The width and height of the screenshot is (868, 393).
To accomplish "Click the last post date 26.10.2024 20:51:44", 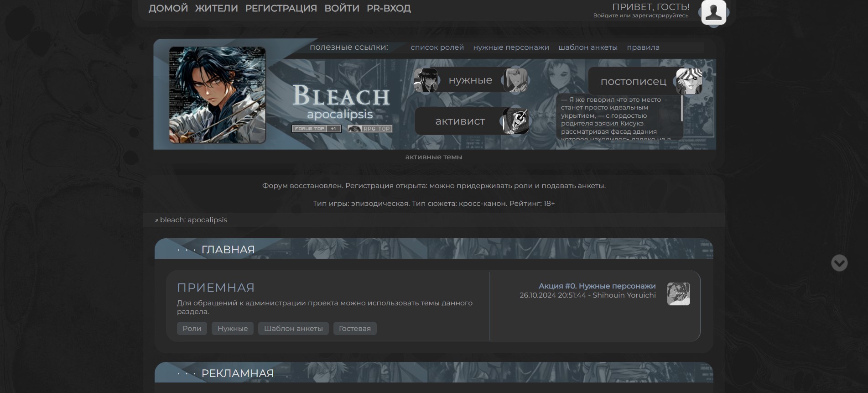I will (553, 295).
